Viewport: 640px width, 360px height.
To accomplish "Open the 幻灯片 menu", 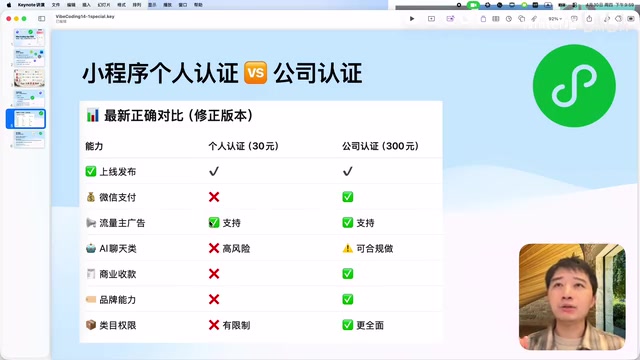I will tap(104, 5).
